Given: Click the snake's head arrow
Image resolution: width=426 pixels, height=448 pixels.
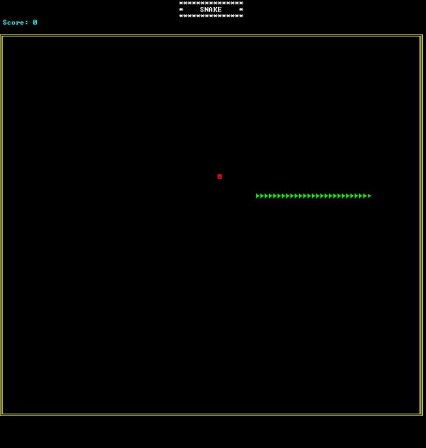Looking at the screenshot, I should (369, 196).
